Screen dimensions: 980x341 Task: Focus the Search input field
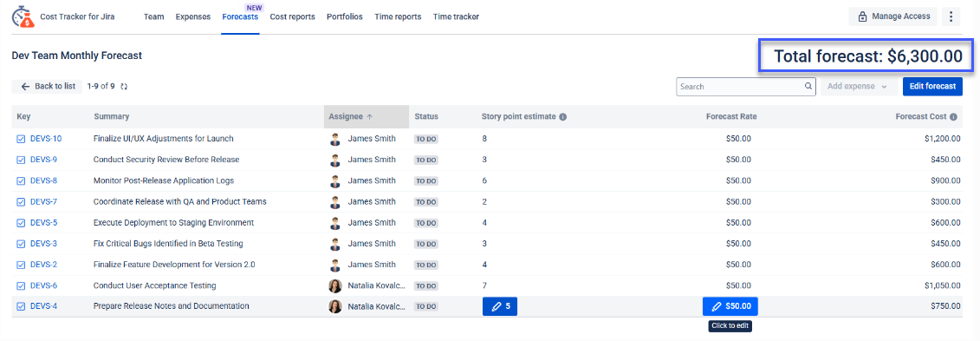(x=740, y=87)
